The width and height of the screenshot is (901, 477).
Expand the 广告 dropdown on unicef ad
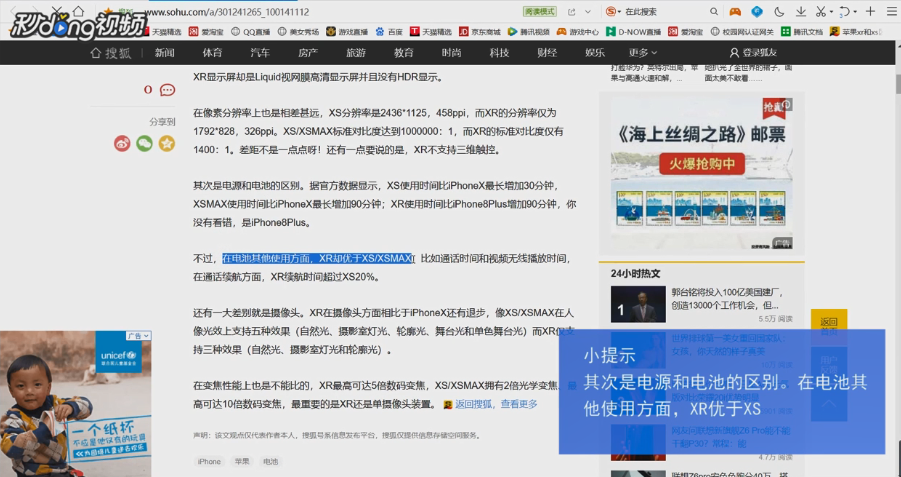point(138,336)
